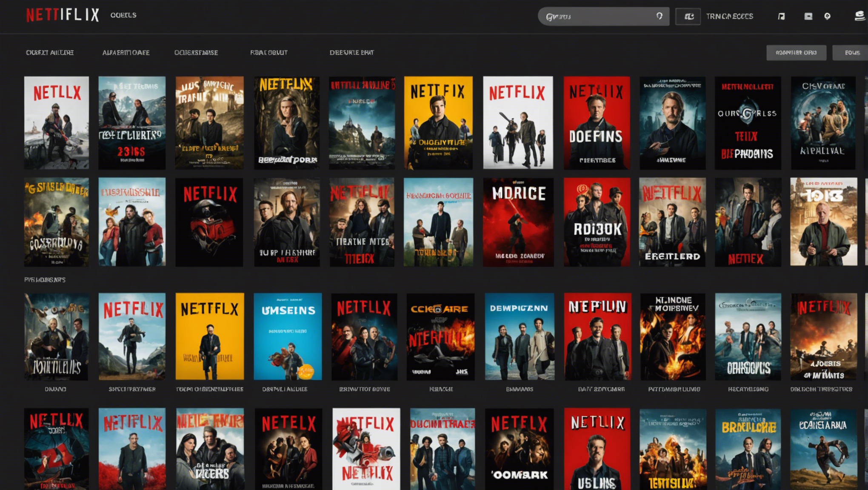The width and height of the screenshot is (868, 490).
Task: Open the DEMPICENN poster
Action: click(520, 336)
